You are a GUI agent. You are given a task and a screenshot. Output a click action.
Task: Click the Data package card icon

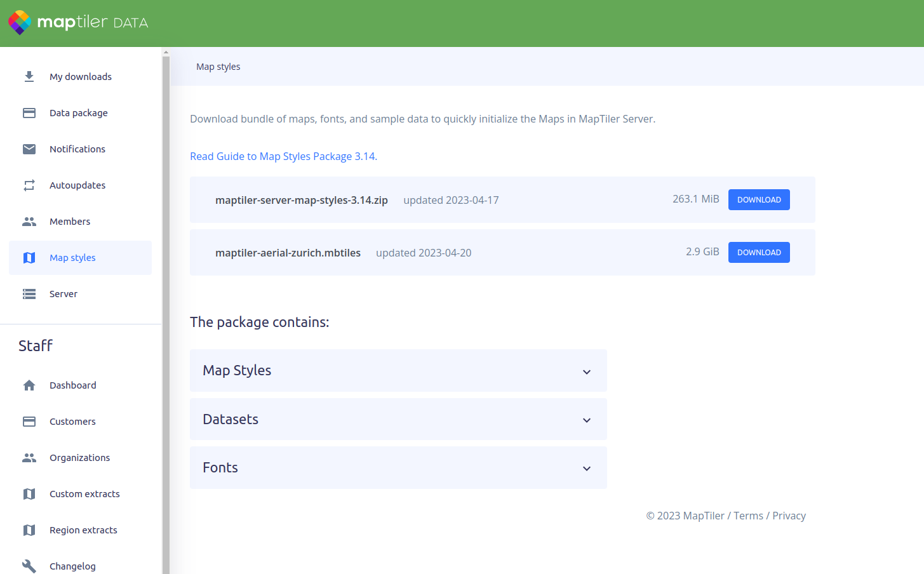[x=29, y=113]
